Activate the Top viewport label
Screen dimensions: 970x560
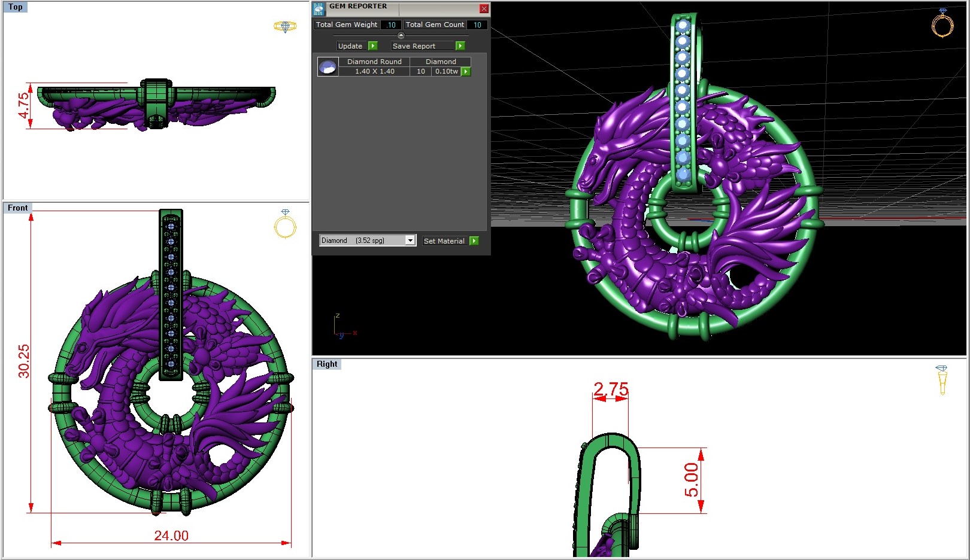pyautogui.click(x=16, y=7)
